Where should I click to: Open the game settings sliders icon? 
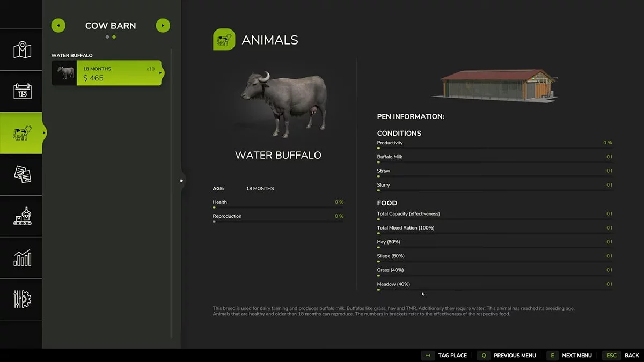(x=22, y=299)
